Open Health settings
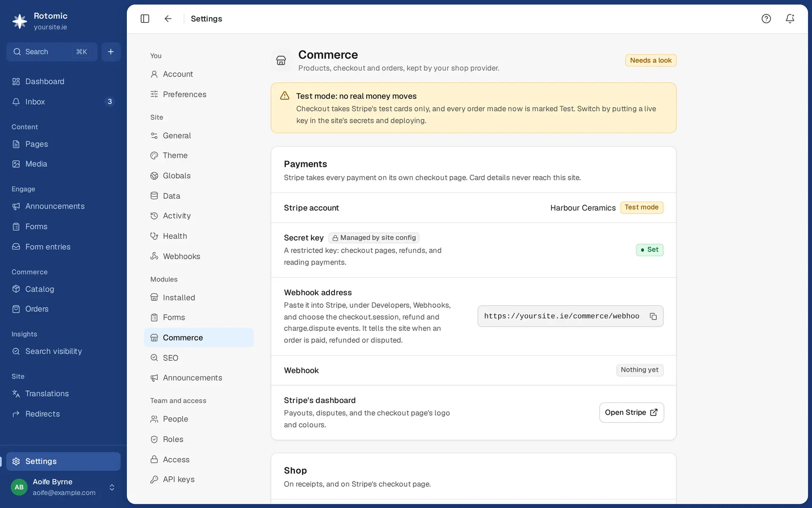This screenshot has height=508, width=812. 199,236
